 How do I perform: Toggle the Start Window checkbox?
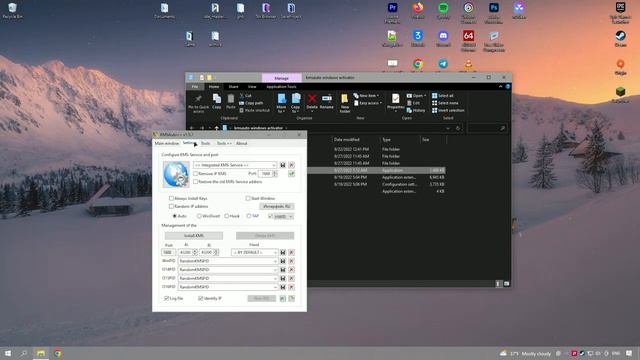pos(248,198)
